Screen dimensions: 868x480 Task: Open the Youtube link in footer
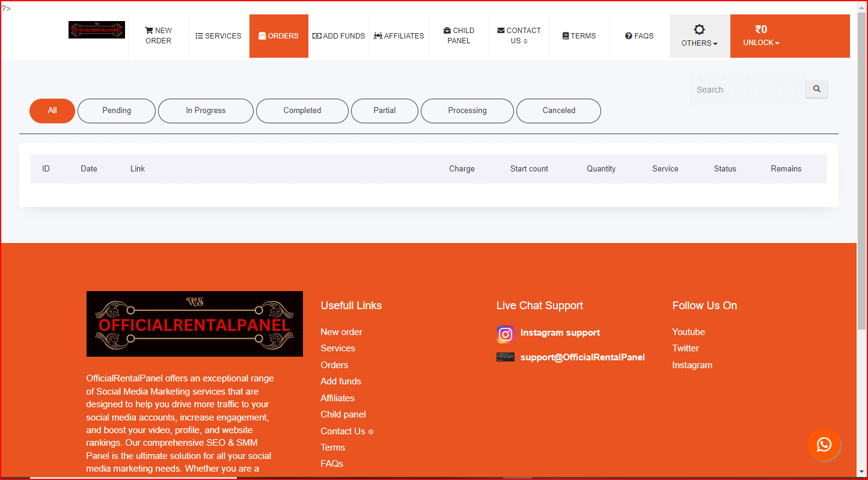pyautogui.click(x=688, y=331)
